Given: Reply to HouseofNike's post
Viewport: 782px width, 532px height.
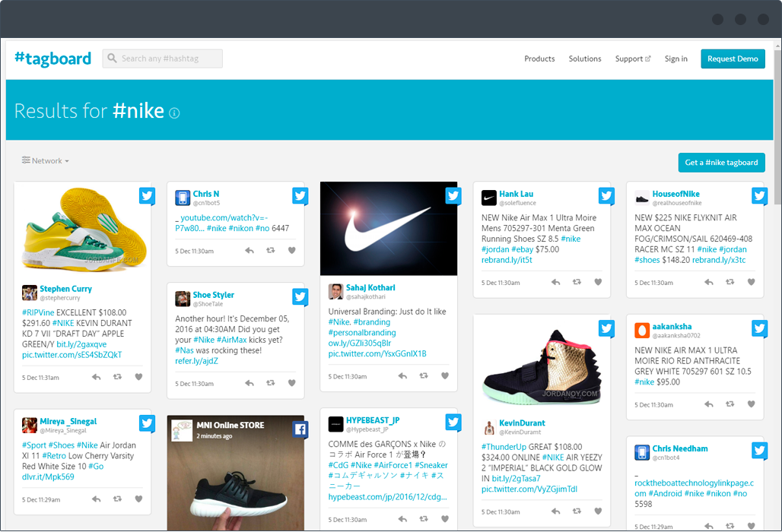Looking at the screenshot, I should [x=709, y=283].
